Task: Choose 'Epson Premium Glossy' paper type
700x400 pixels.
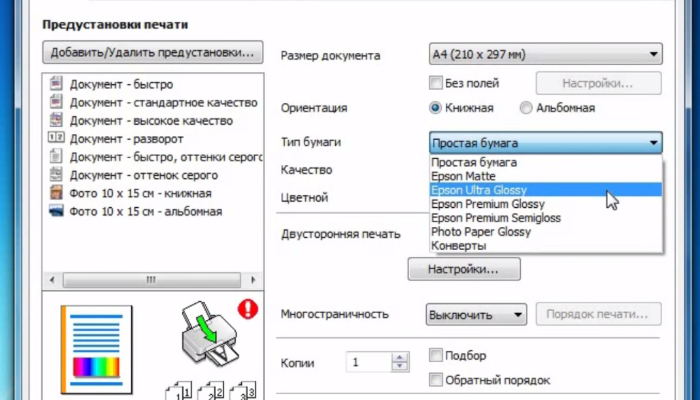Action: click(546, 204)
